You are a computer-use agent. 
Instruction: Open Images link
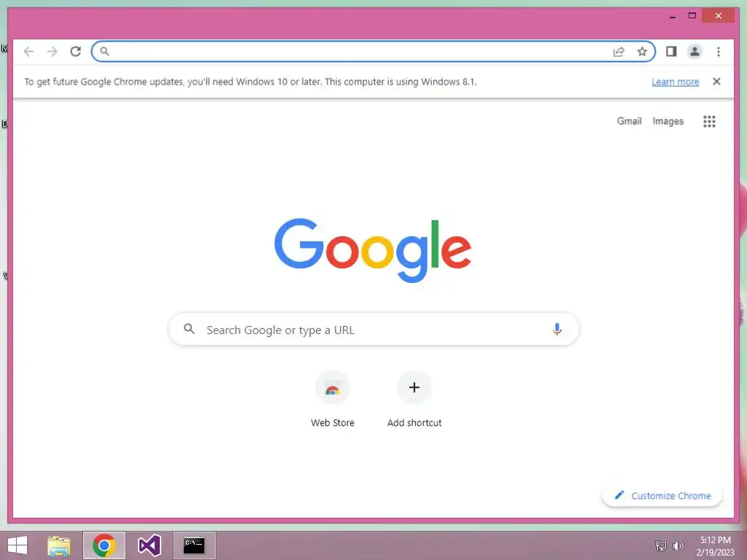[668, 121]
